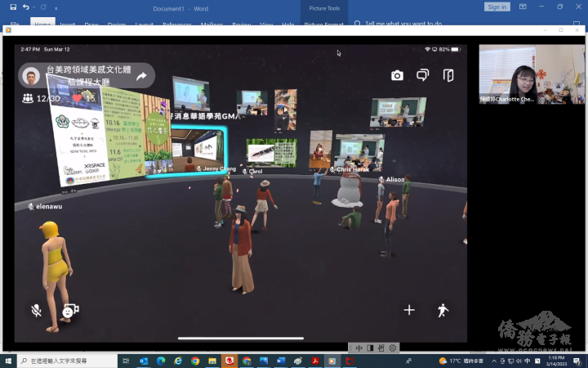Share the room using the arrow icon
This screenshot has width=588, height=368.
(x=141, y=76)
